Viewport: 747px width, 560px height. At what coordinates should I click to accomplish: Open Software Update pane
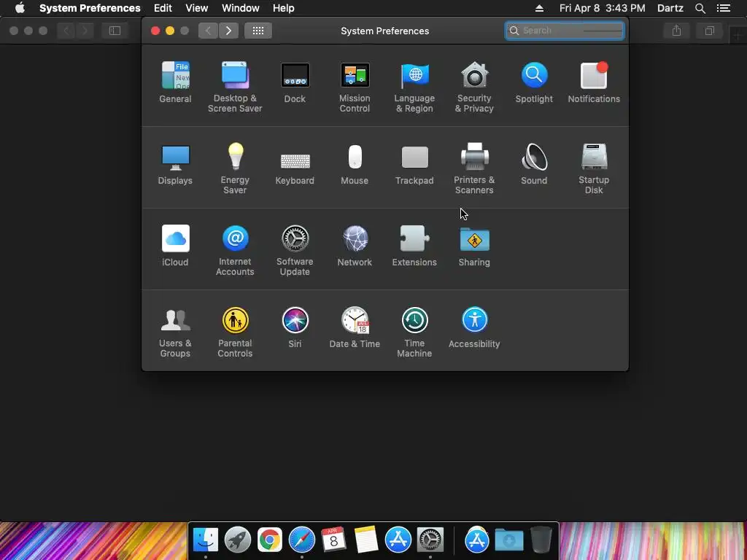295,251
